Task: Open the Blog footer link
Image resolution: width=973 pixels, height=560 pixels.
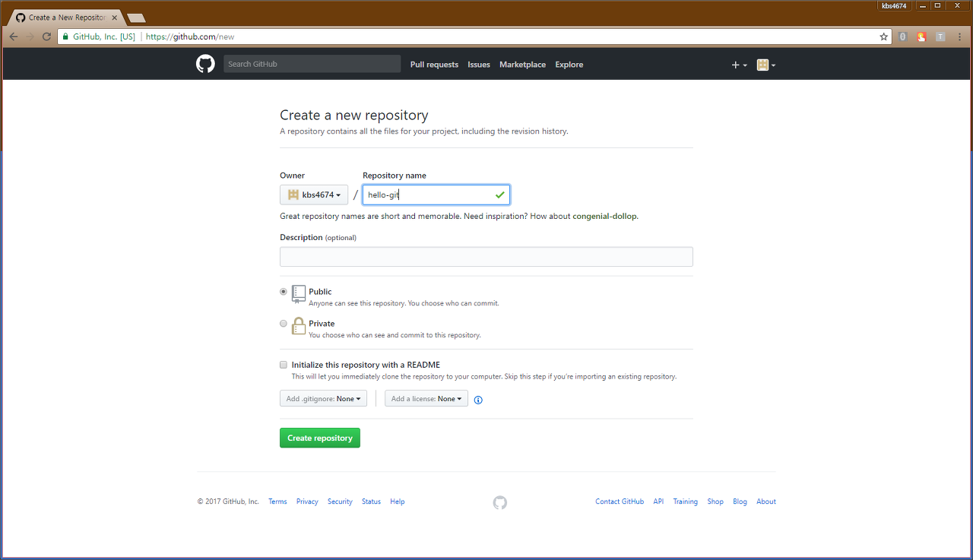Action: (x=740, y=501)
